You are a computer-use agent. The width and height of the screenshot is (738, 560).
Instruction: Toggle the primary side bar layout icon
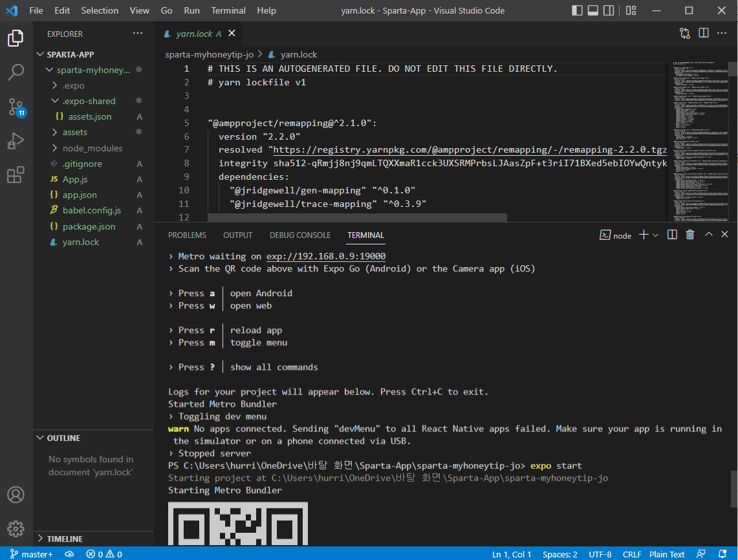click(x=577, y=10)
